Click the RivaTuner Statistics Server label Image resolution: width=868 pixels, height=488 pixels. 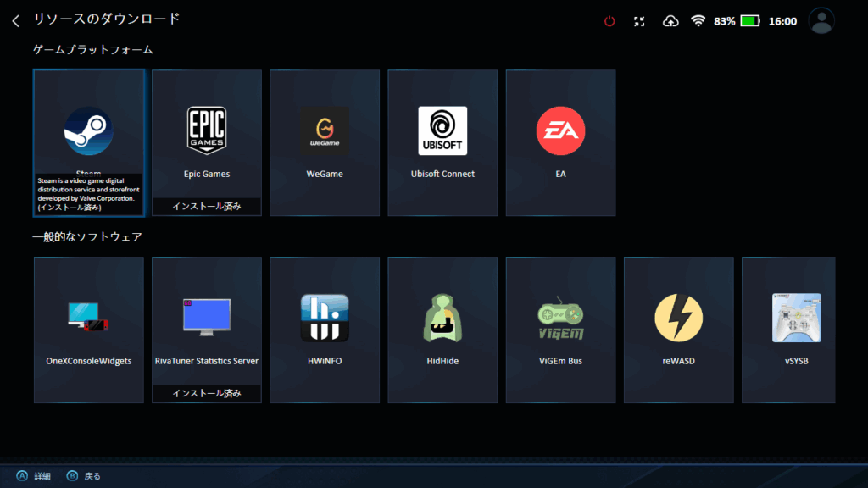207,361
